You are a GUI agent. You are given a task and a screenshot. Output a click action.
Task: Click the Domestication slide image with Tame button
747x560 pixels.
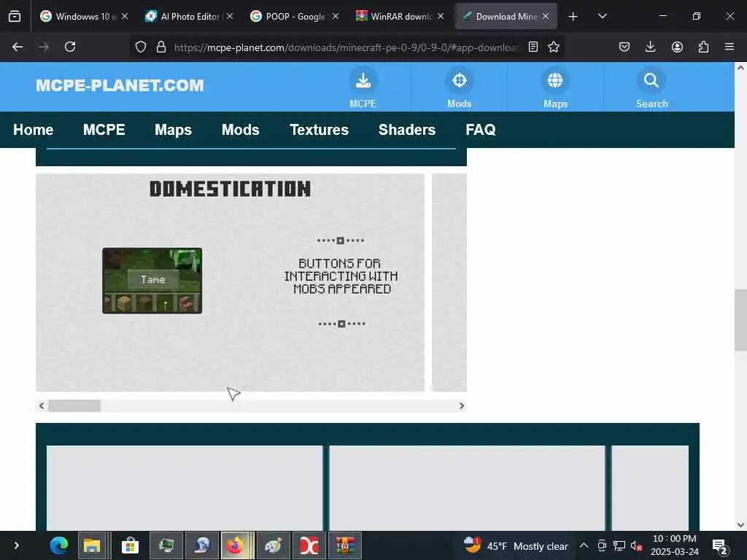click(152, 281)
